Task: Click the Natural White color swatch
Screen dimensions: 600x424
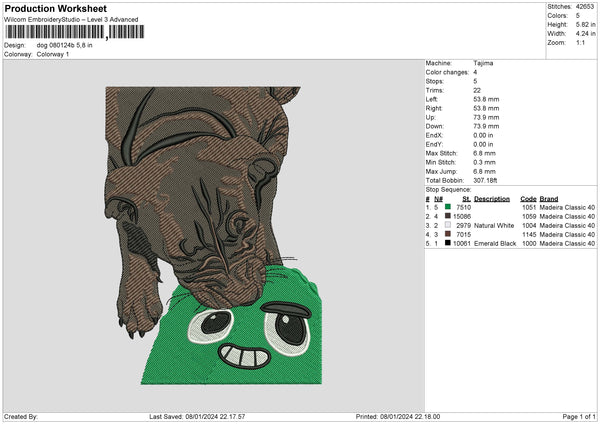Action: point(447,225)
